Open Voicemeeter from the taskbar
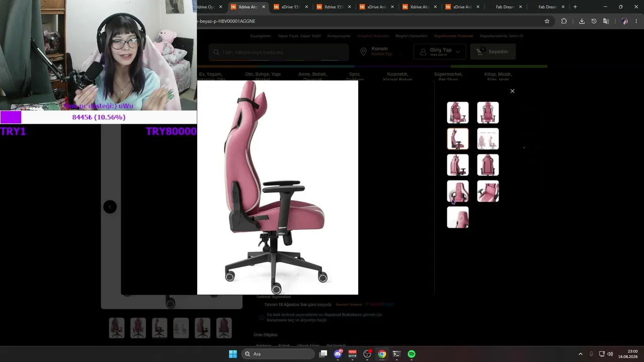 click(353, 354)
